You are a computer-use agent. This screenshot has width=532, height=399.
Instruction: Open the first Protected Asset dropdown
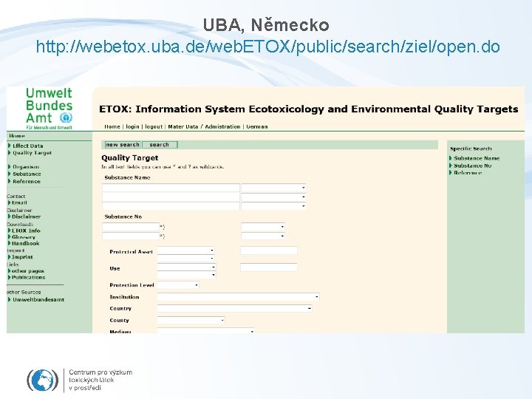click(186, 250)
